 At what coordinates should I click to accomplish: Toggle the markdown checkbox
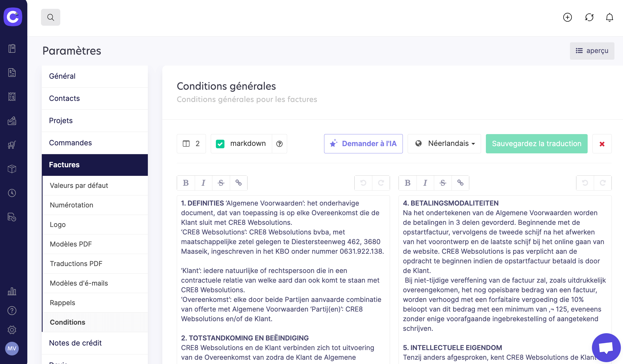(x=220, y=144)
